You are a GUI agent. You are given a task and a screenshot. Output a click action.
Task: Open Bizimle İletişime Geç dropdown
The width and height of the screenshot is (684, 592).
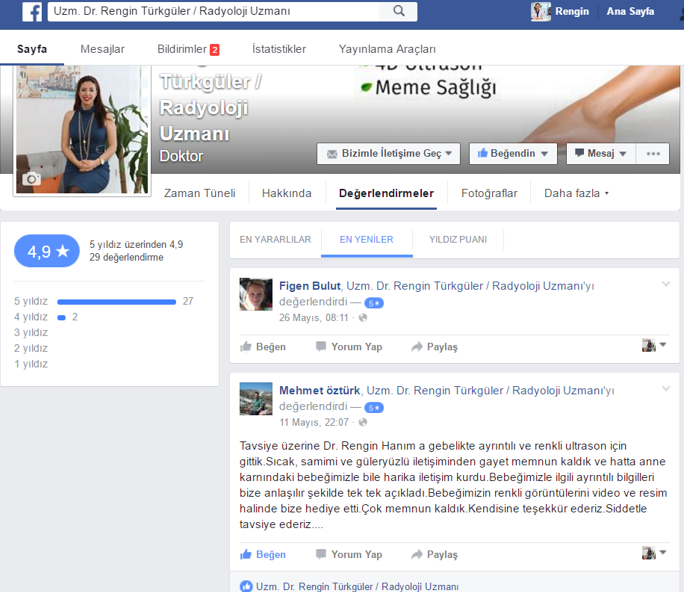click(389, 154)
